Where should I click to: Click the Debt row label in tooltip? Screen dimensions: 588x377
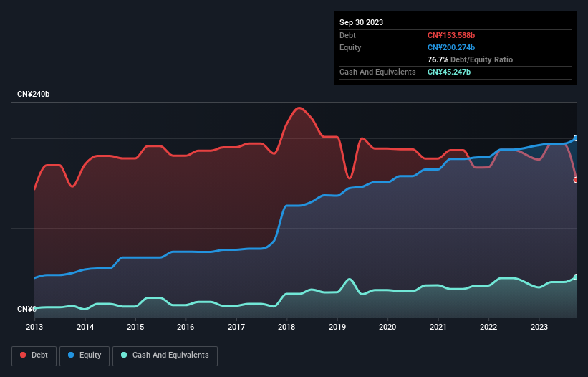[347, 35]
